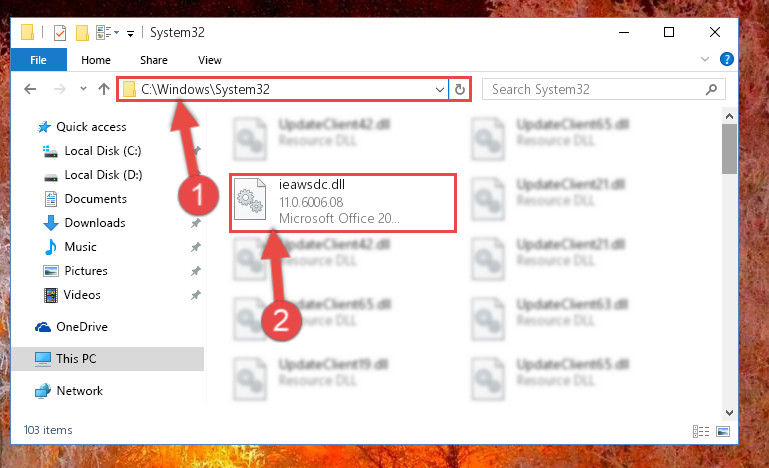This screenshot has width=769, height=468.
Task: Switch to large thumbnails view icon
Action: 723,431
